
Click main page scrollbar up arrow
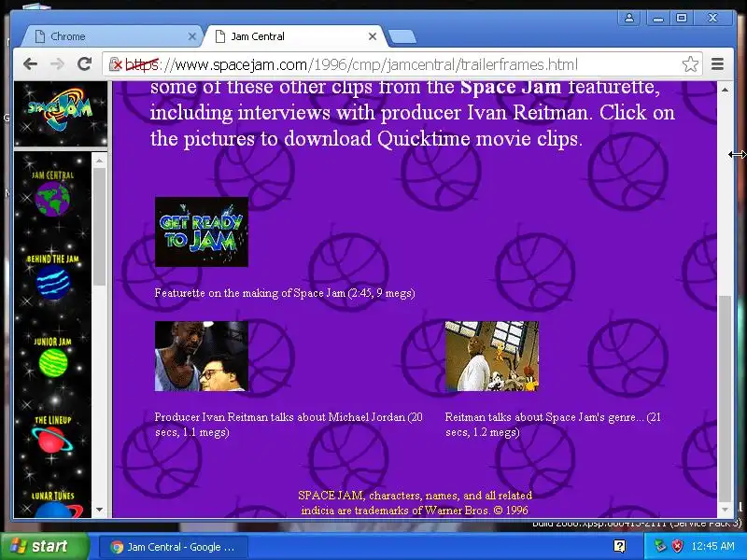pos(725,90)
